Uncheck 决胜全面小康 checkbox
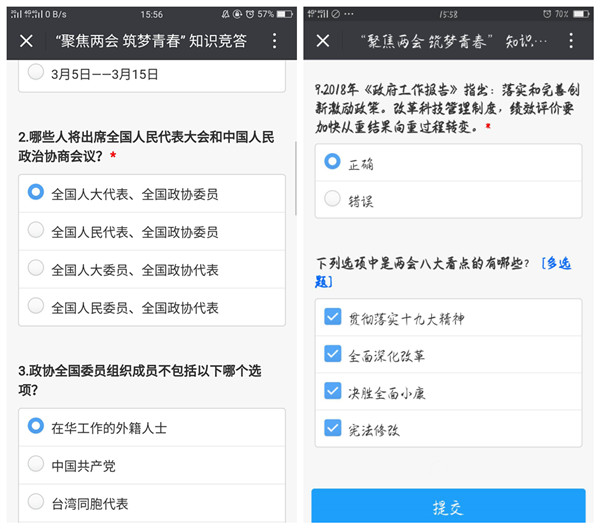The image size is (600, 529). (x=333, y=391)
